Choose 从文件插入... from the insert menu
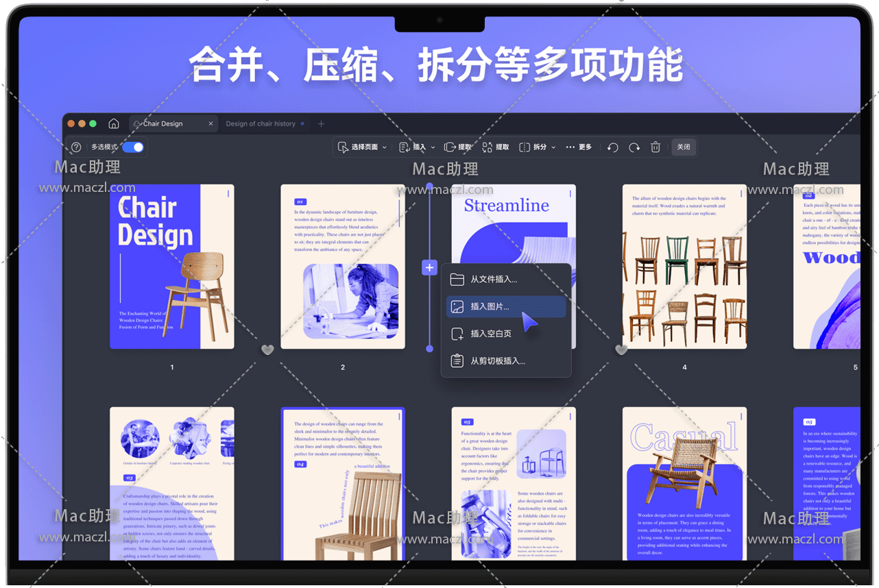The image size is (879, 588). click(494, 280)
